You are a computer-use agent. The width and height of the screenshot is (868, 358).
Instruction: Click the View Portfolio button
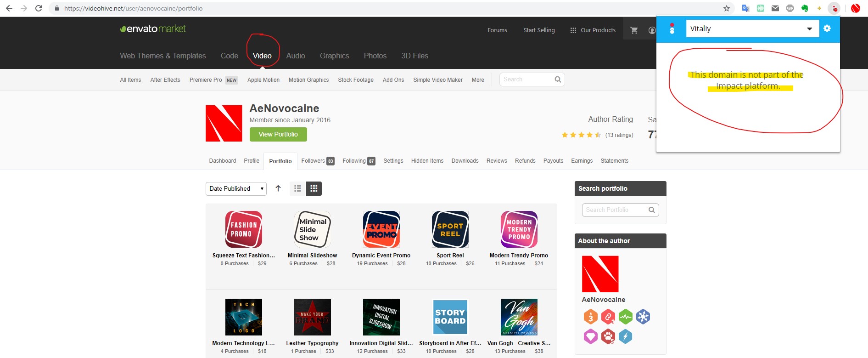point(278,134)
